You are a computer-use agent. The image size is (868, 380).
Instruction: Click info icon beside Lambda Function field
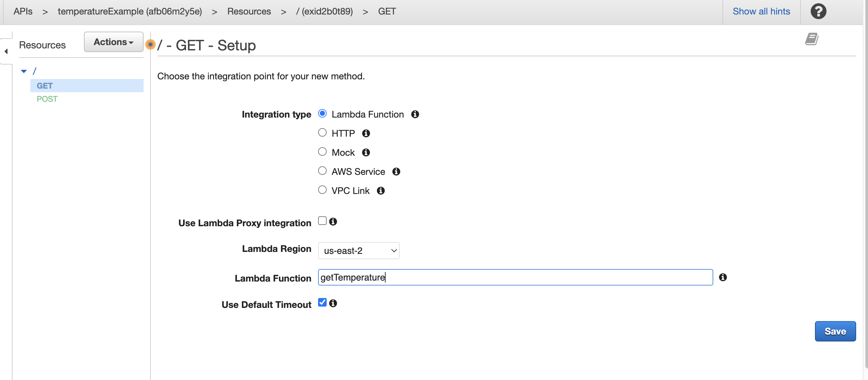723,277
